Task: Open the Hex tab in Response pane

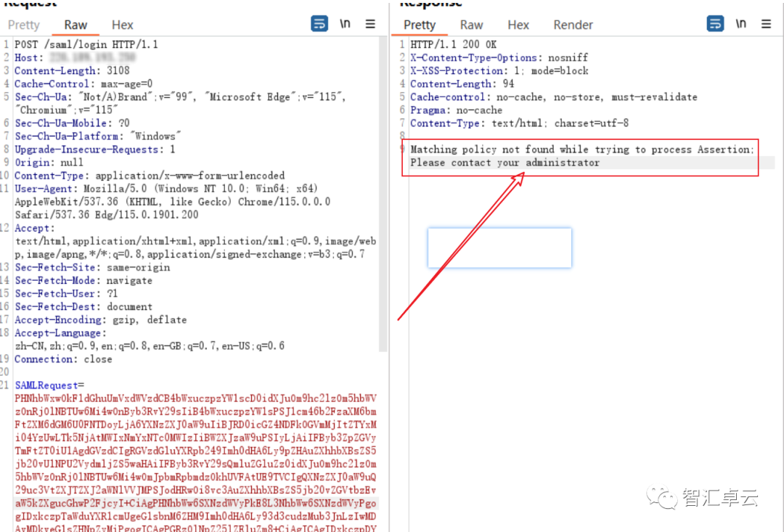Action: click(x=518, y=25)
